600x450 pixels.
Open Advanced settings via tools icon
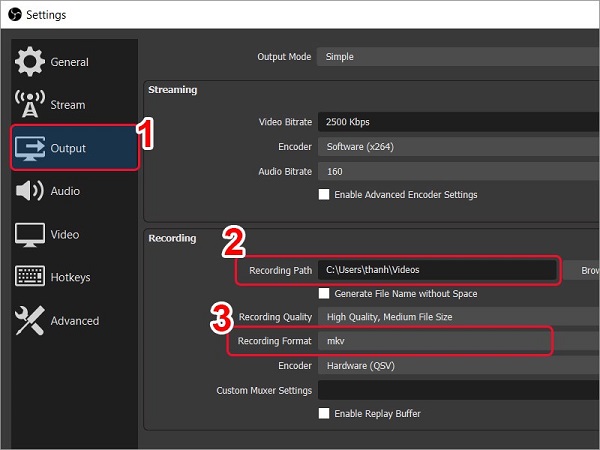pos(31,321)
